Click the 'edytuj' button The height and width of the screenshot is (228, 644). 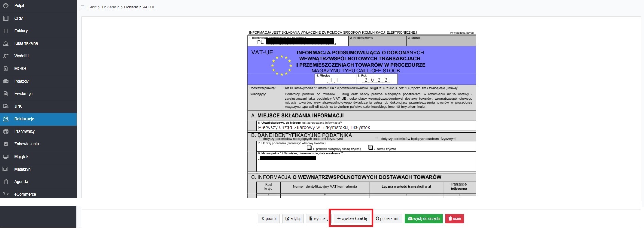pyautogui.click(x=293, y=218)
